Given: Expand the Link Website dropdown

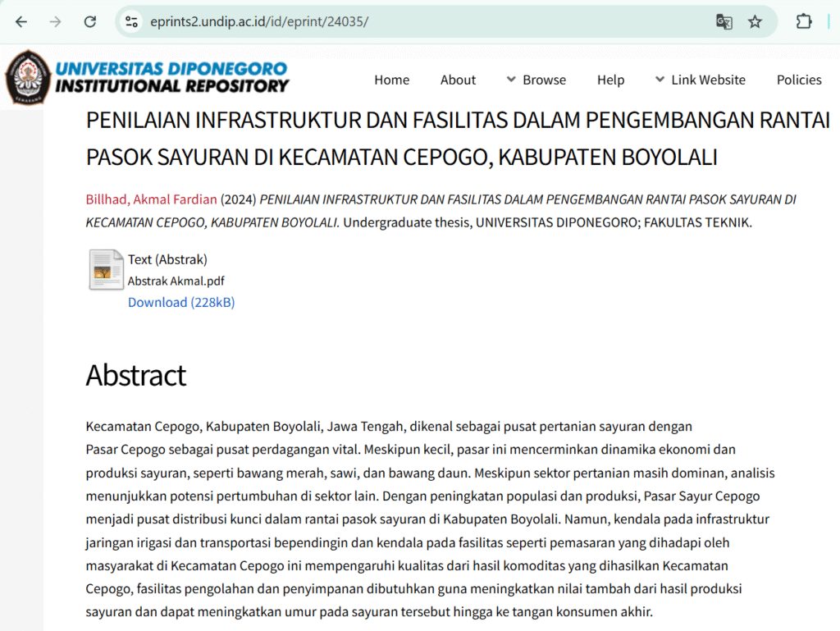Looking at the screenshot, I should (700, 80).
